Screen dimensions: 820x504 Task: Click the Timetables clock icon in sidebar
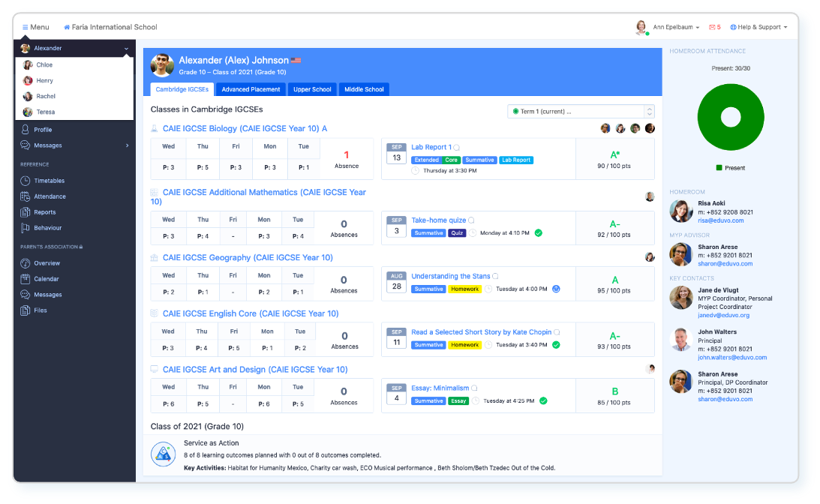pyautogui.click(x=26, y=181)
